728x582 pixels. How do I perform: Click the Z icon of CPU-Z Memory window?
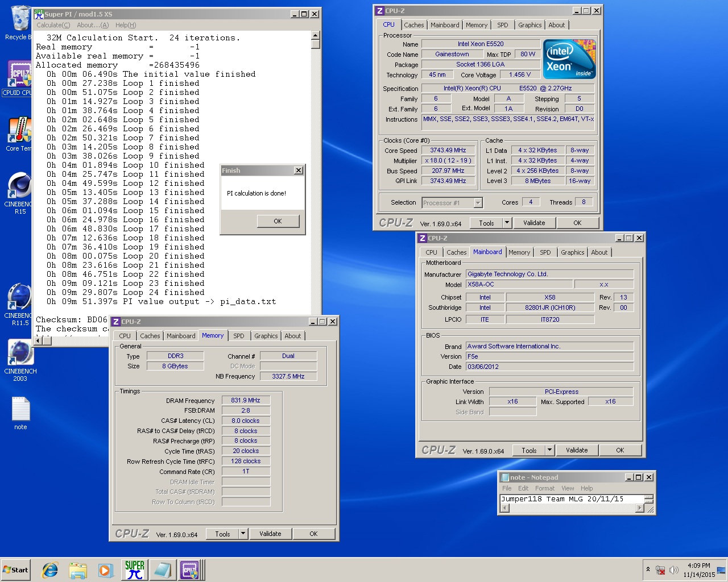(x=115, y=321)
